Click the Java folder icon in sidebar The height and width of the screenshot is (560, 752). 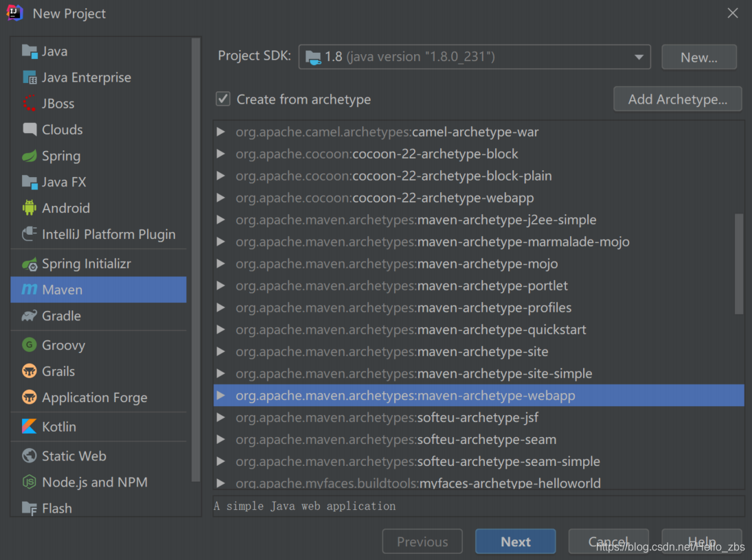point(30,51)
